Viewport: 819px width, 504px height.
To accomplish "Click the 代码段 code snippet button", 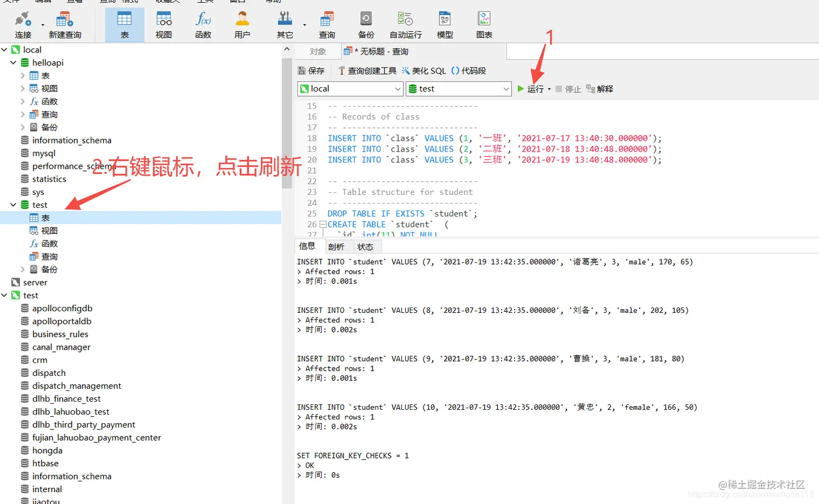I will click(x=469, y=71).
